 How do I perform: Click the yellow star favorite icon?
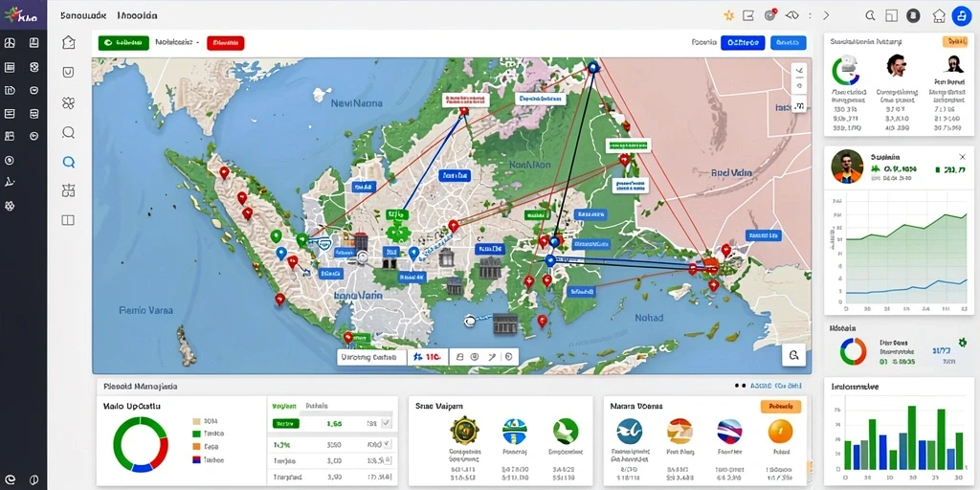point(728,15)
